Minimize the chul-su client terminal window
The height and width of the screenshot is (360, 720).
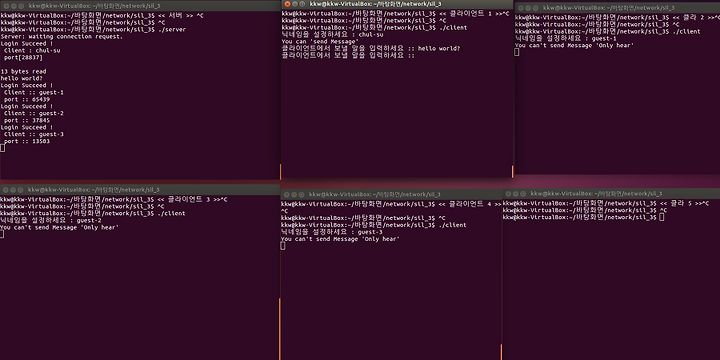(295, 4)
